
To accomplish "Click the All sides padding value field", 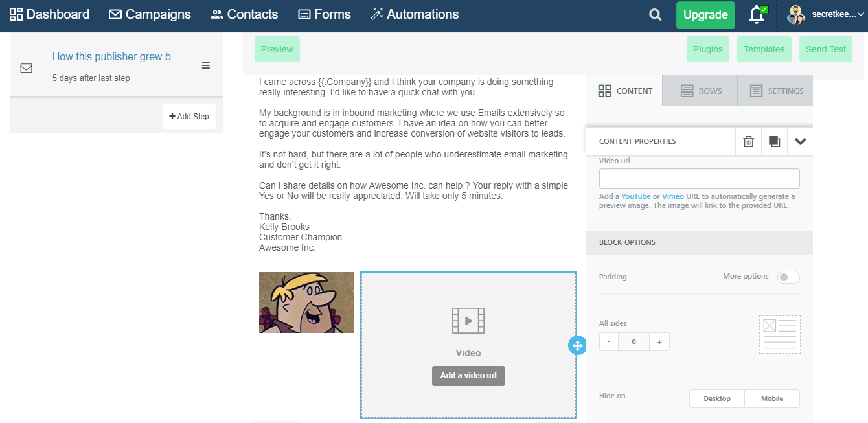I will click(634, 342).
